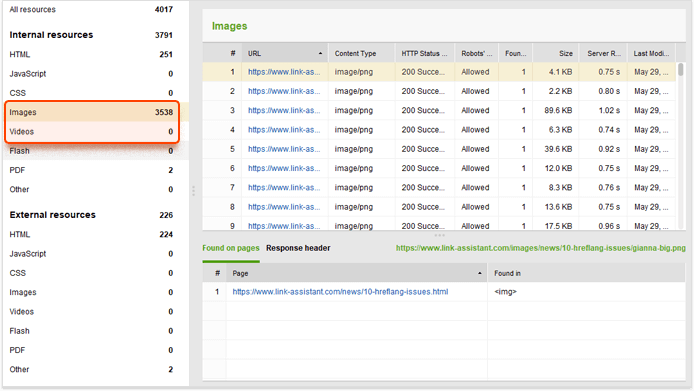Sort the images table by URL column
The image size is (694, 391).
coord(285,54)
